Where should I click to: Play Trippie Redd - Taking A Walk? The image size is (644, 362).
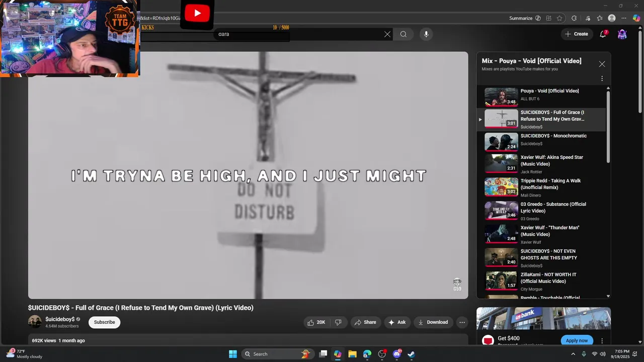point(542,187)
